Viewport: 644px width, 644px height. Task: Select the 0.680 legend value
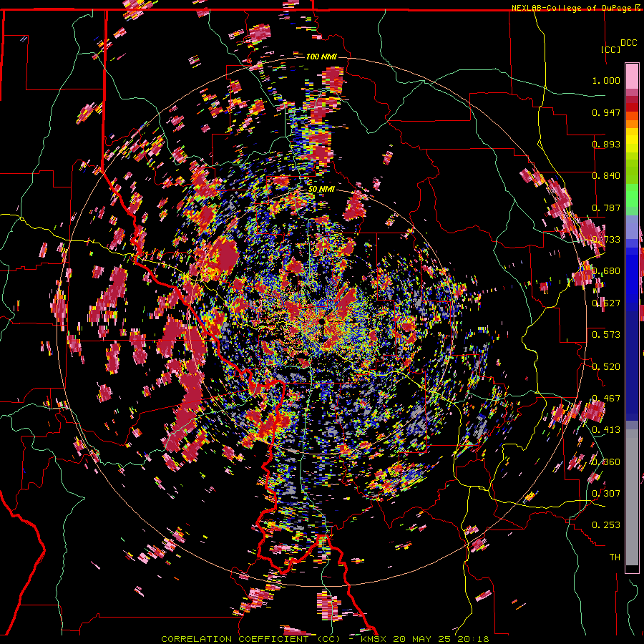click(606, 271)
